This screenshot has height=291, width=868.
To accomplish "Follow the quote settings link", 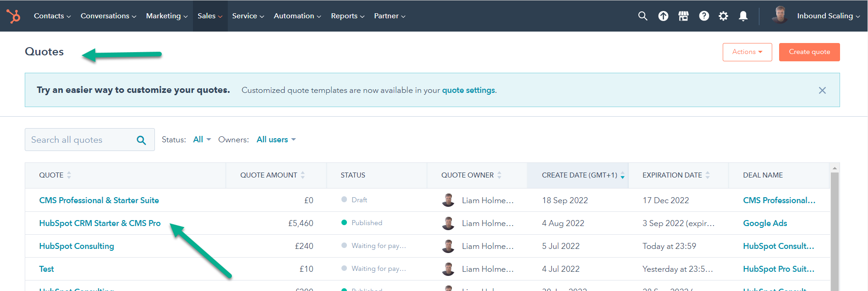I will click(468, 90).
